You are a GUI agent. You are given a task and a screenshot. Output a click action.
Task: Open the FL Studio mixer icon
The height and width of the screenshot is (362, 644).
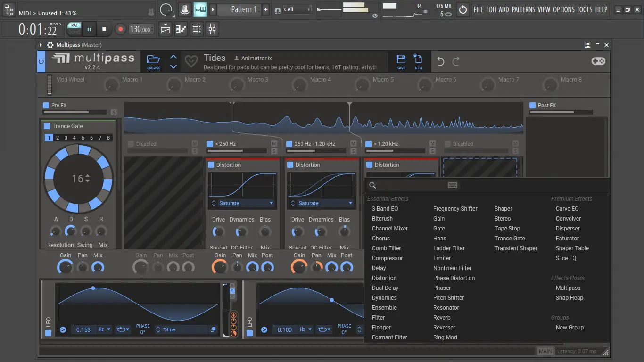tap(212, 29)
